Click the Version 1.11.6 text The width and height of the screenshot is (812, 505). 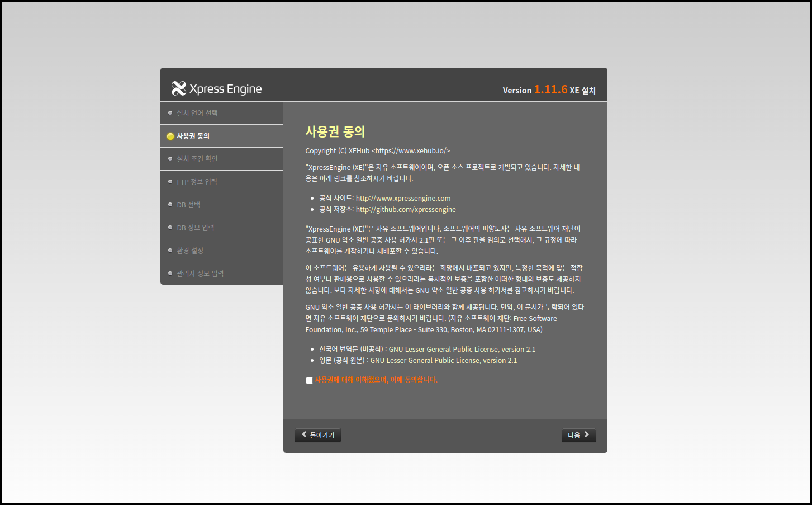pos(535,89)
